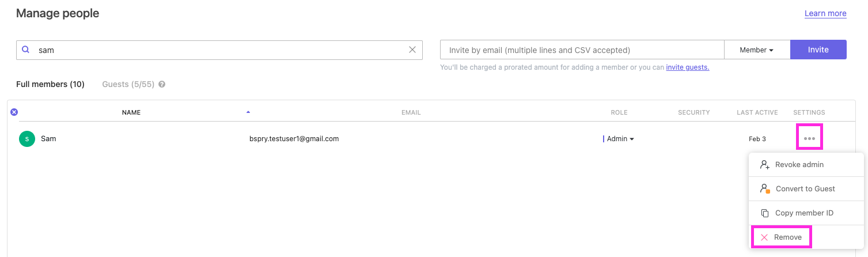Click the Invite by email input field

(582, 50)
